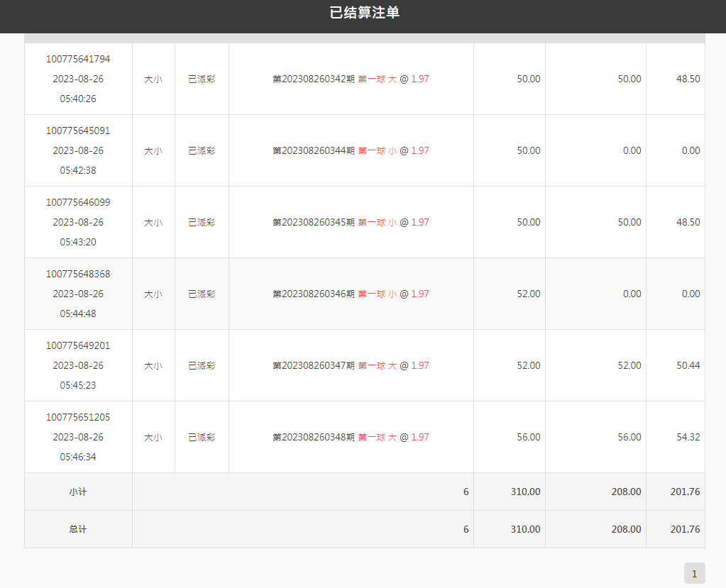Click the 小计 subtotal row label

pos(78,492)
